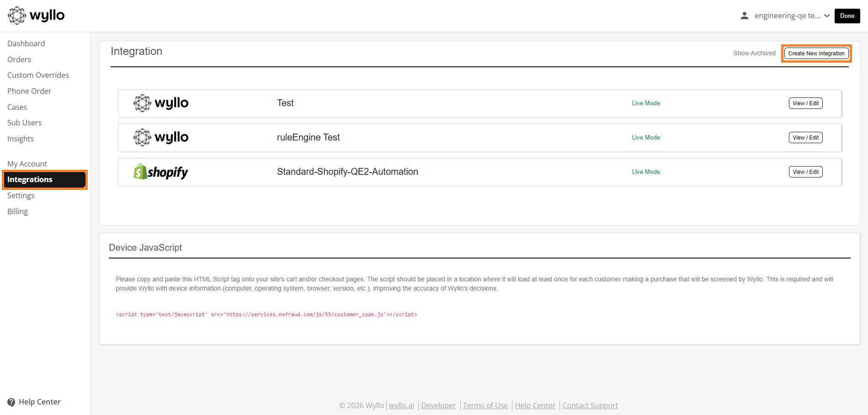Open Developer footer link
868x415 pixels.
click(438, 405)
